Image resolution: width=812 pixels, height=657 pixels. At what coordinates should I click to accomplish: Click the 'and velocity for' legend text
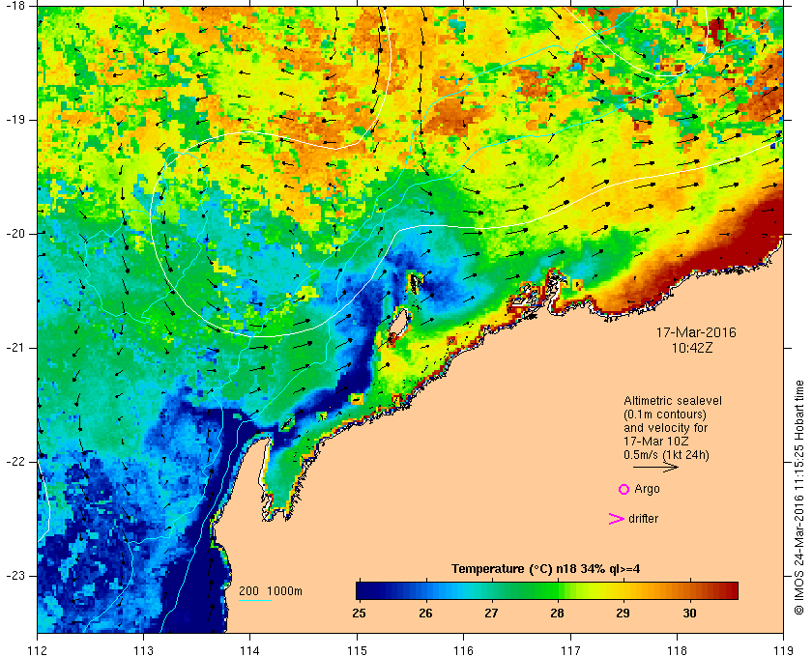pos(665,428)
